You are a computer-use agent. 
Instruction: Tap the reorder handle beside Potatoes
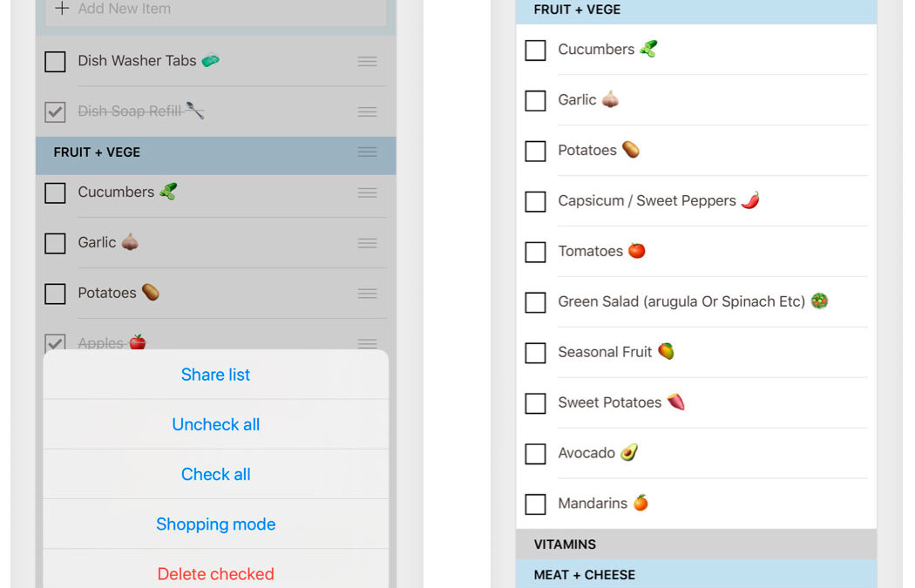click(x=367, y=293)
